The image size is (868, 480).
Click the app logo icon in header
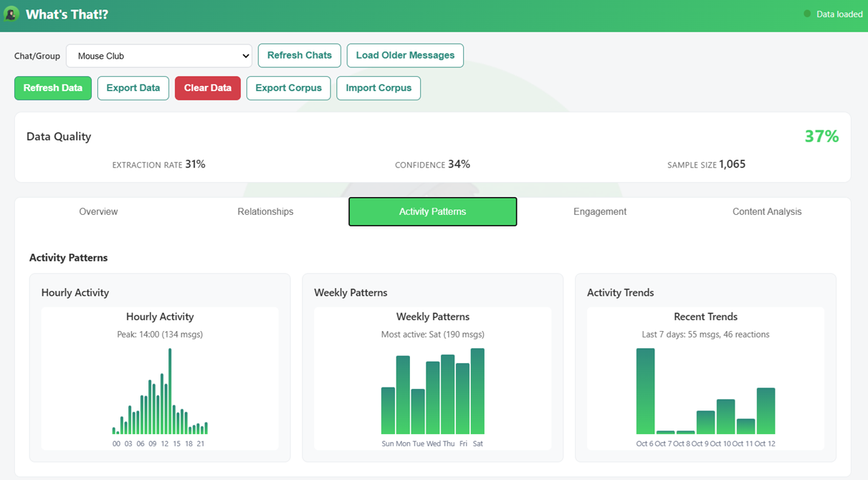(x=11, y=14)
